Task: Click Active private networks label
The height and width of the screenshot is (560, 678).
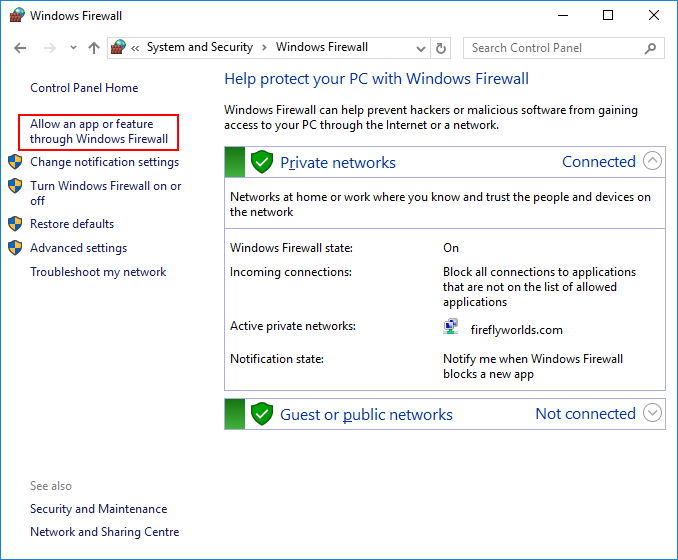Action: tap(293, 326)
